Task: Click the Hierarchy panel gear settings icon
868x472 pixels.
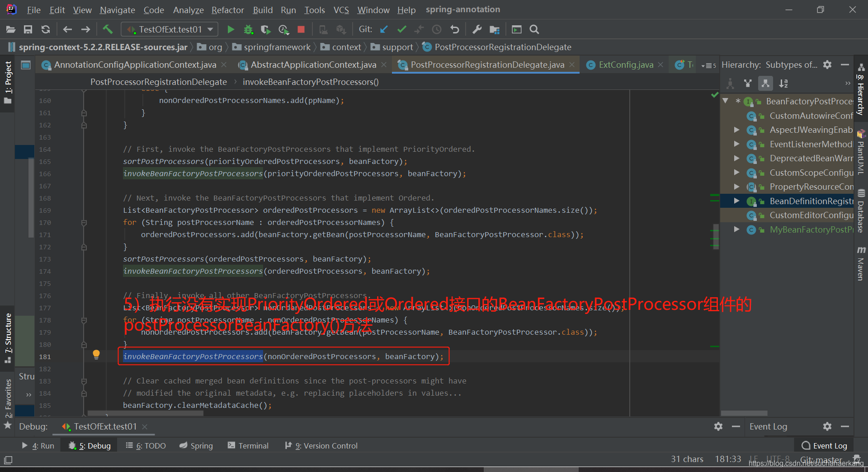Action: click(x=827, y=65)
